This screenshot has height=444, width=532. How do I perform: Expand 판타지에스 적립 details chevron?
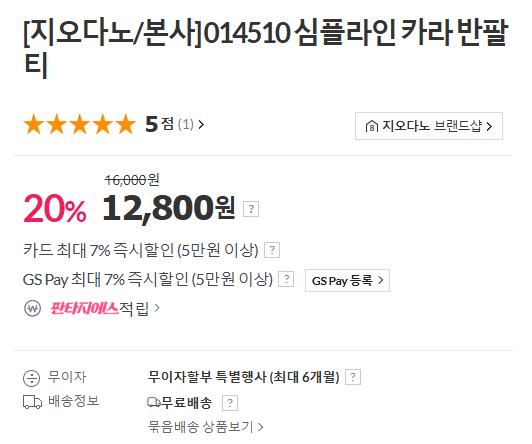click(157, 308)
